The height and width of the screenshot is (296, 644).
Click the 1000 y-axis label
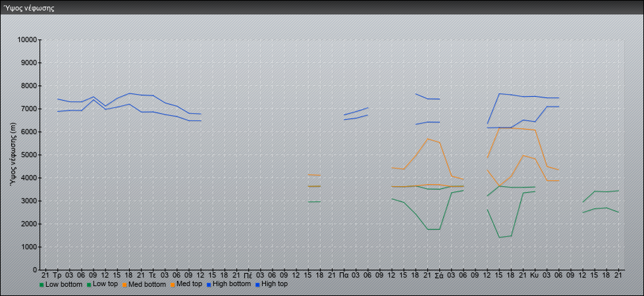(29, 247)
